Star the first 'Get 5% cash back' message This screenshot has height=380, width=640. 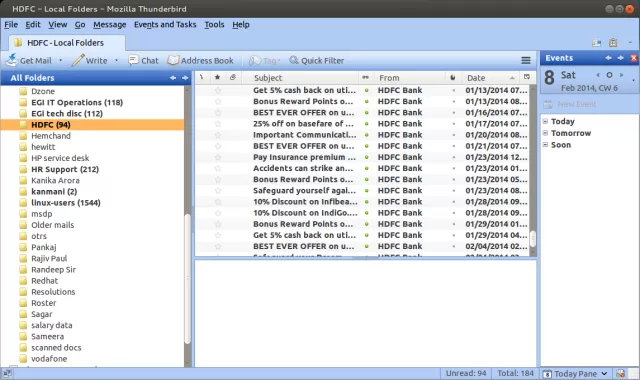(218, 90)
